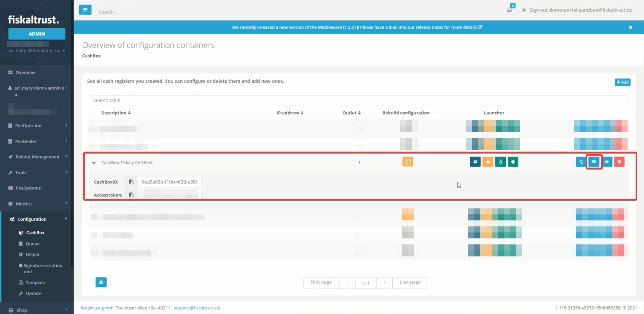The width and height of the screenshot is (644, 314).
Task: Select Signature creation unit under Configuration
Action: pyautogui.click(x=40, y=268)
